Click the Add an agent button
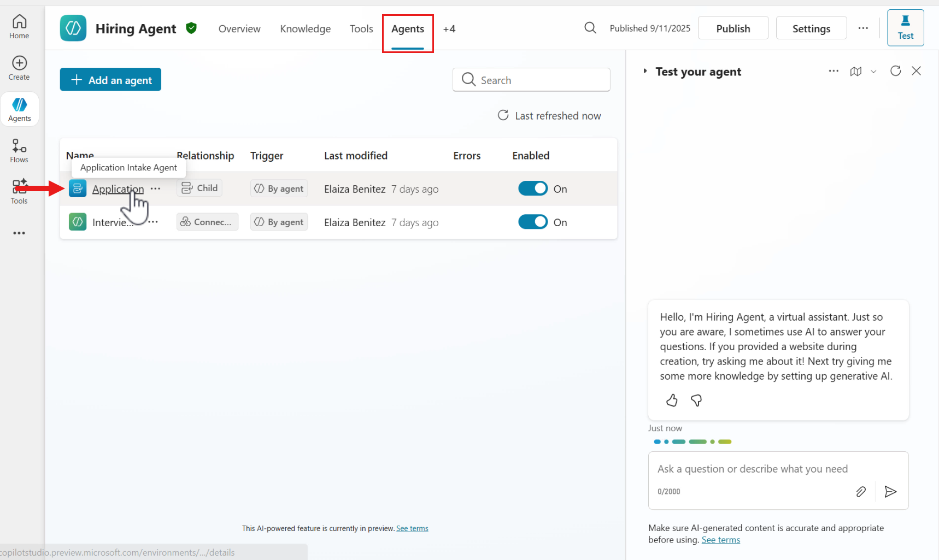 [x=110, y=80]
